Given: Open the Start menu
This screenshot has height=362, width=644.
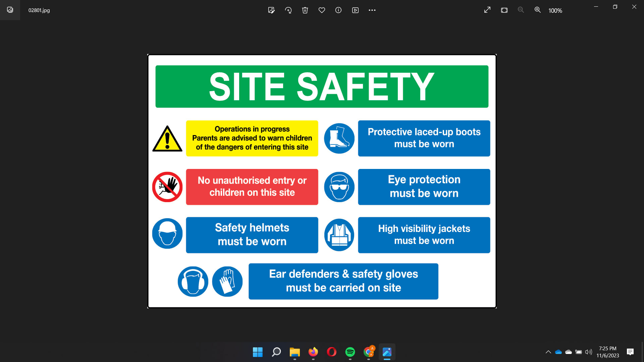Looking at the screenshot, I should point(257,352).
